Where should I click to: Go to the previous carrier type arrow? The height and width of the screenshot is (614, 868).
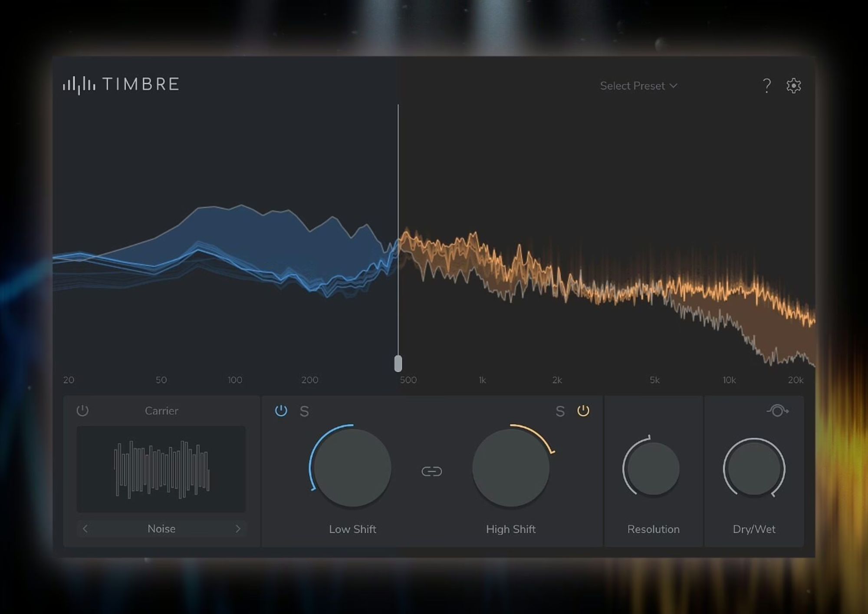pos(85,528)
